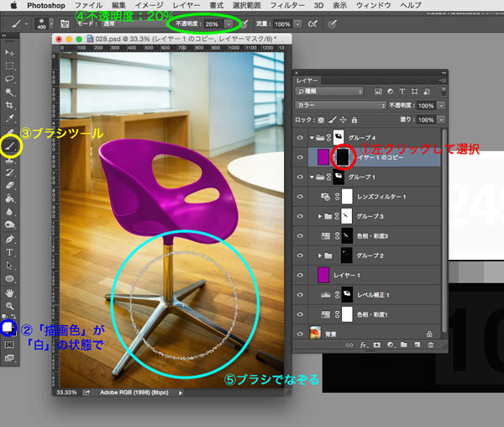Click the delete layer trash icon

tap(430, 345)
